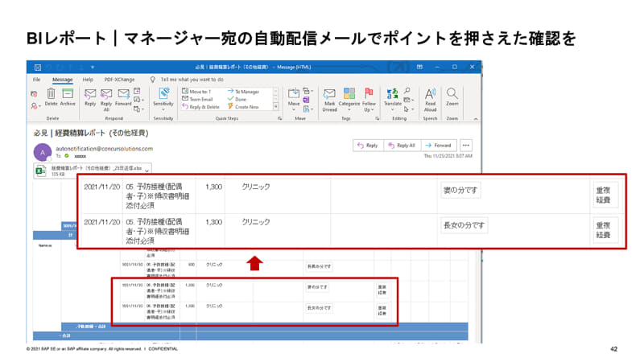The width and height of the screenshot is (644, 362).
Task: Open the Quick Steps dialog launcher
Action: point(279,118)
